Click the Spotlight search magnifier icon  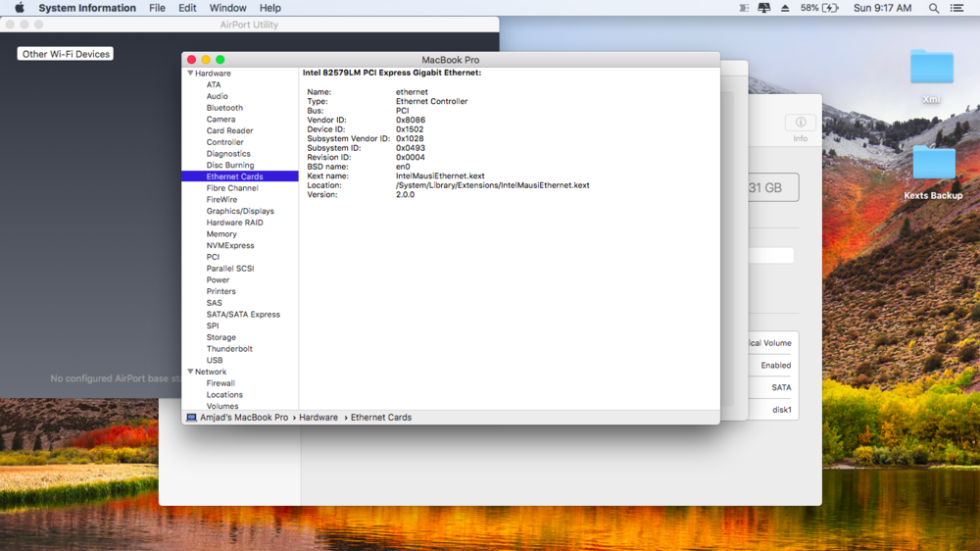click(x=934, y=8)
